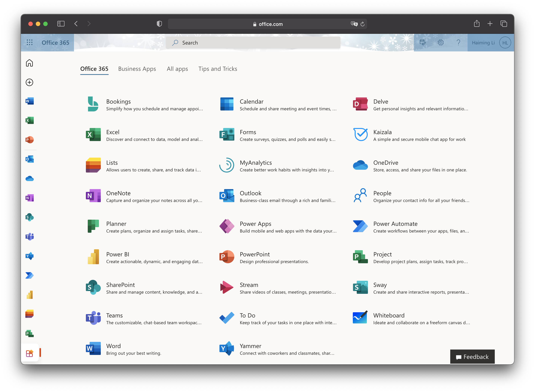
Task: Switch to the All apps tab
Action: click(177, 69)
